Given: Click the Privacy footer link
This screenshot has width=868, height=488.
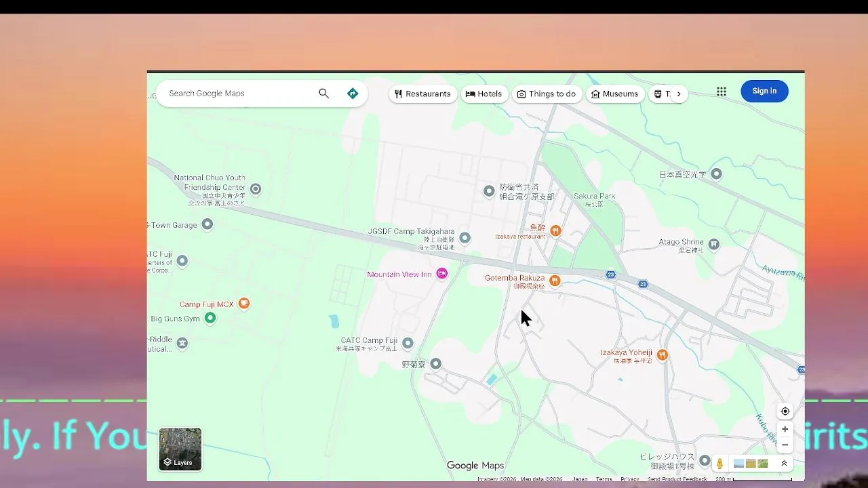Looking at the screenshot, I should (630, 479).
